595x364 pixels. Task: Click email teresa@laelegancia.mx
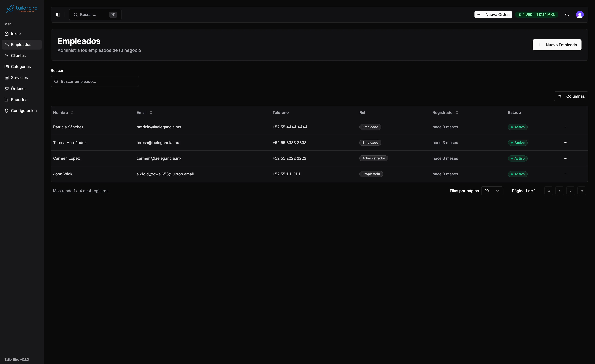158,143
